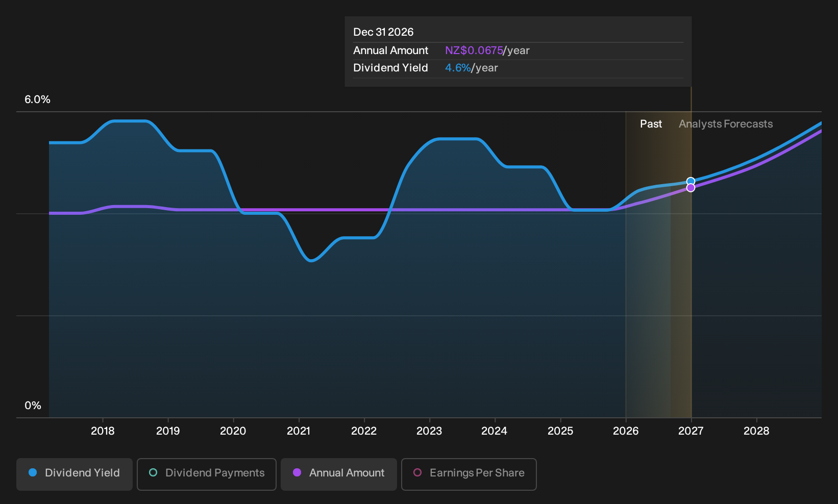Click the 6.0% y-axis label
The height and width of the screenshot is (504, 838).
tap(38, 99)
